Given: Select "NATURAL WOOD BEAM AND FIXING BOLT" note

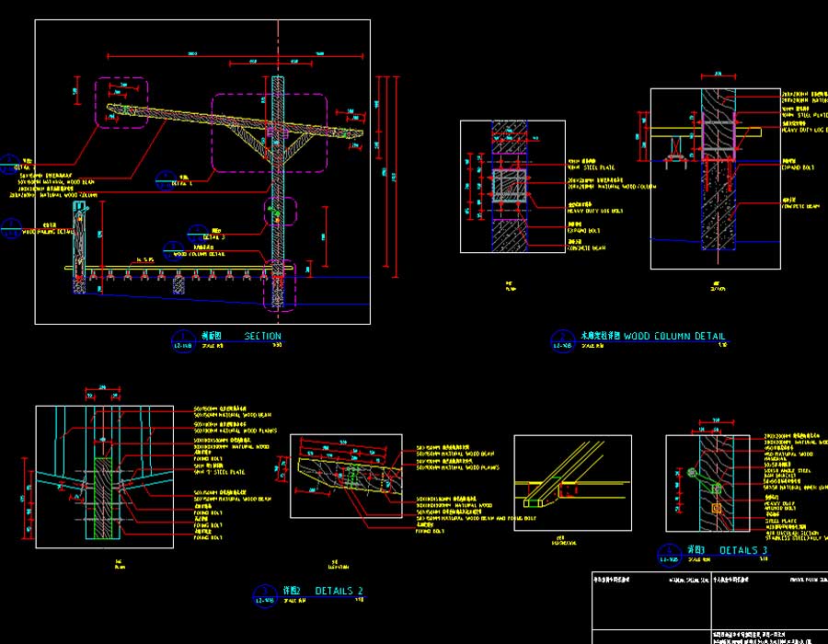Looking at the screenshot, I should tap(476, 518).
